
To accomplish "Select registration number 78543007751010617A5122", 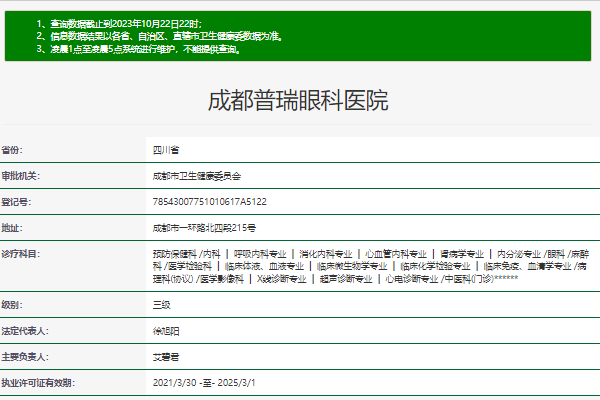I will (209, 202).
